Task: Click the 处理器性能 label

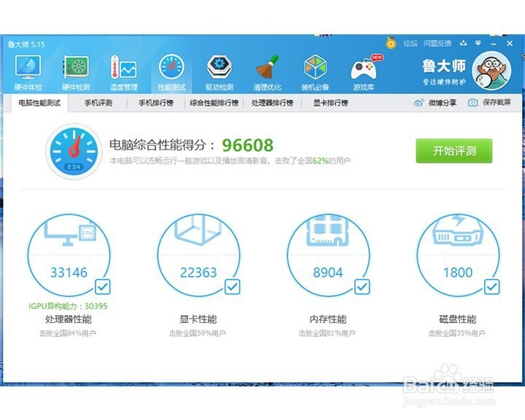Action: click(x=69, y=319)
